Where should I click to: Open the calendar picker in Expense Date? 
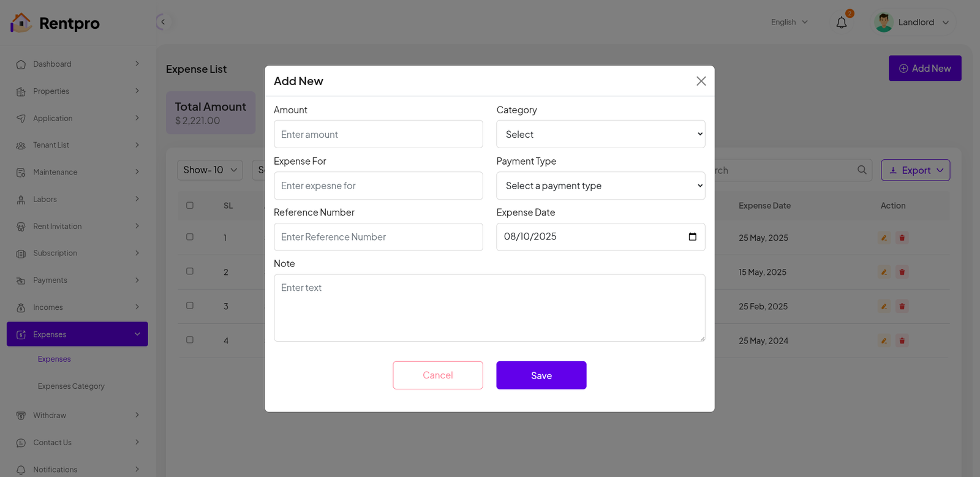(692, 237)
